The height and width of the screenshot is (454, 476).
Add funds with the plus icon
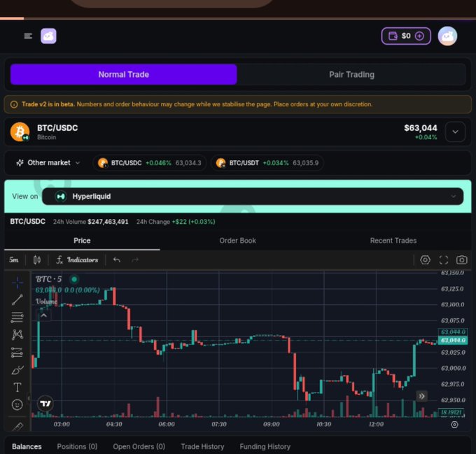(x=419, y=36)
